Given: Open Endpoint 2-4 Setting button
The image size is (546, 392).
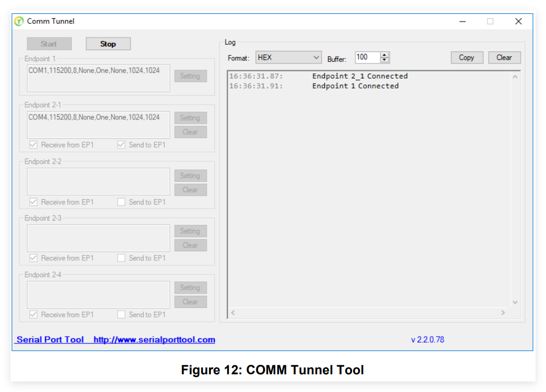Looking at the screenshot, I should tap(191, 288).
